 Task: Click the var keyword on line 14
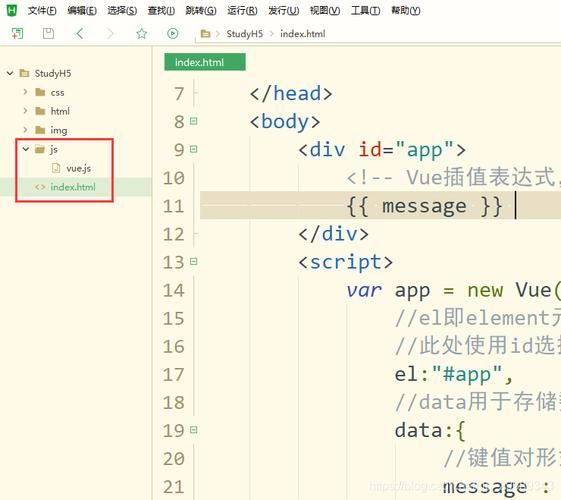click(364, 290)
